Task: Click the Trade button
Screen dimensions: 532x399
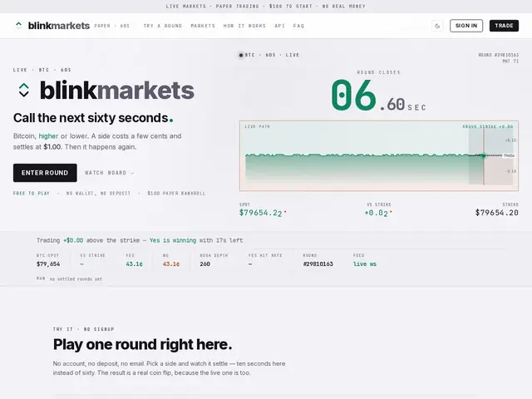Action: coord(504,26)
